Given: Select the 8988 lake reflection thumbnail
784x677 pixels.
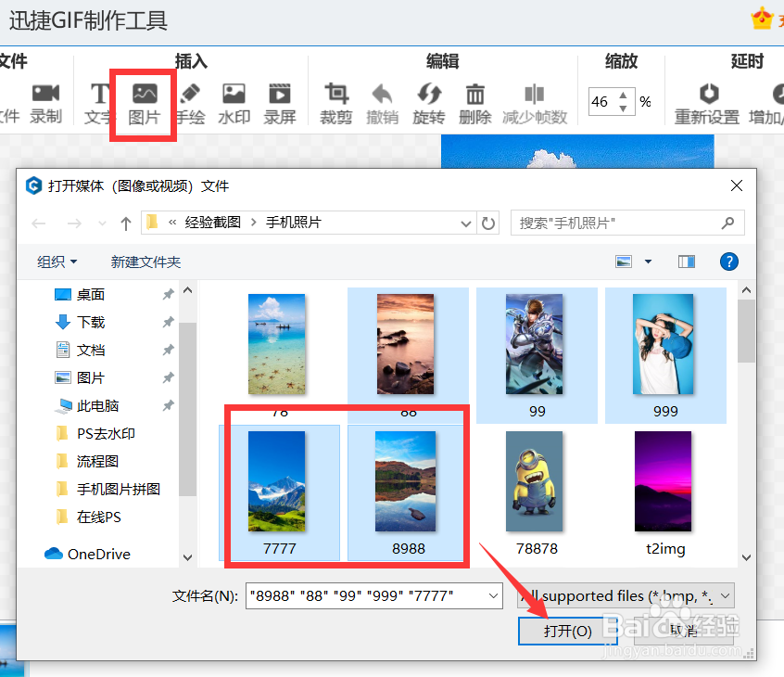Looking at the screenshot, I should [x=406, y=480].
